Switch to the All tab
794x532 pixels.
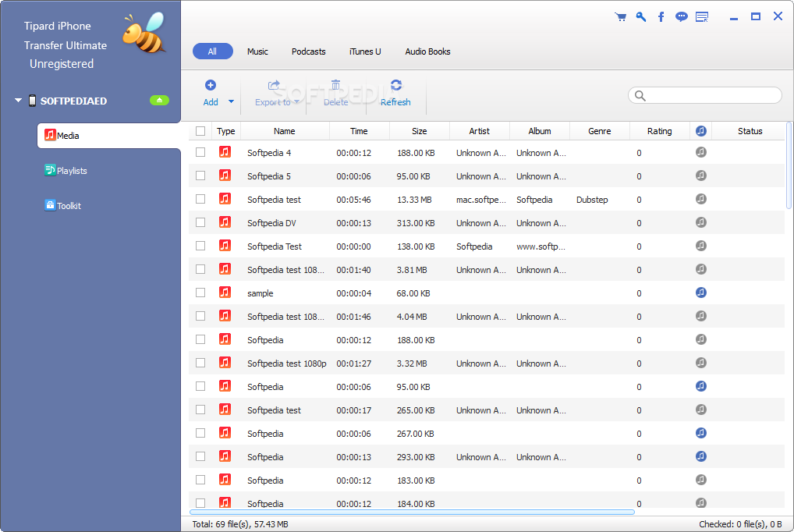[213, 51]
